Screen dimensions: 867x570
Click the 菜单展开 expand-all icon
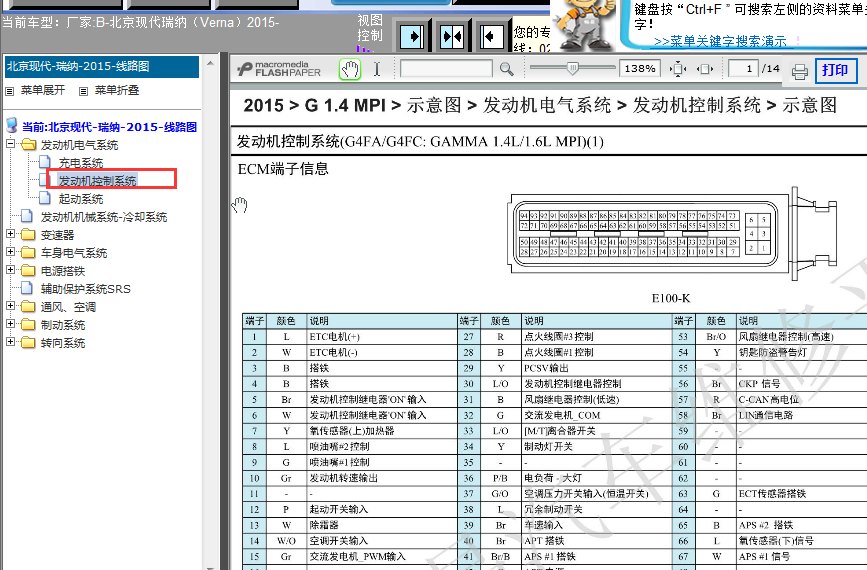[9, 91]
